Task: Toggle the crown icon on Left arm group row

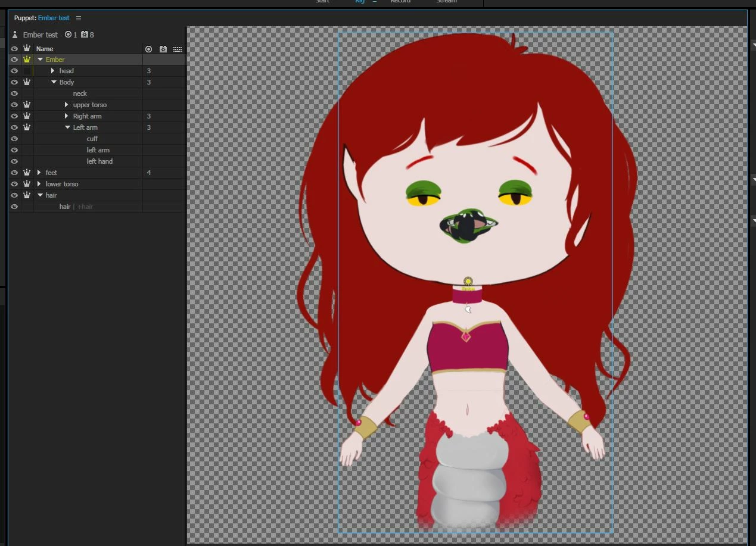Action: (x=27, y=127)
